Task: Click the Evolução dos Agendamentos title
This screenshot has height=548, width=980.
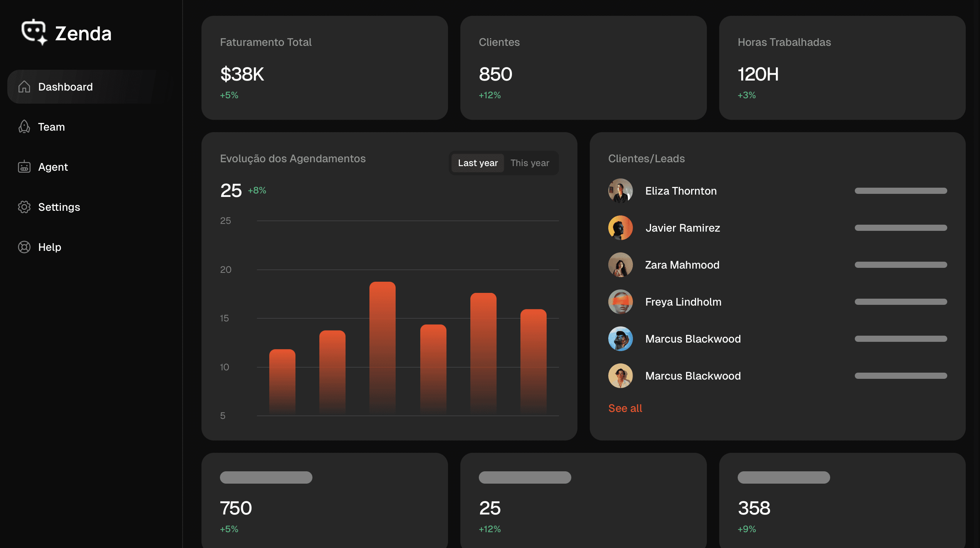Action: [293, 158]
